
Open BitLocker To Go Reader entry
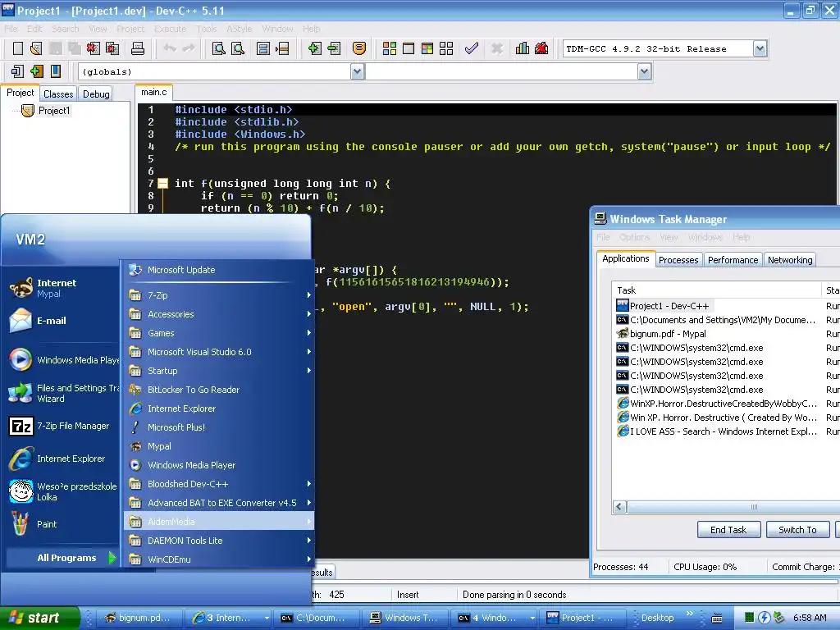click(x=218, y=390)
